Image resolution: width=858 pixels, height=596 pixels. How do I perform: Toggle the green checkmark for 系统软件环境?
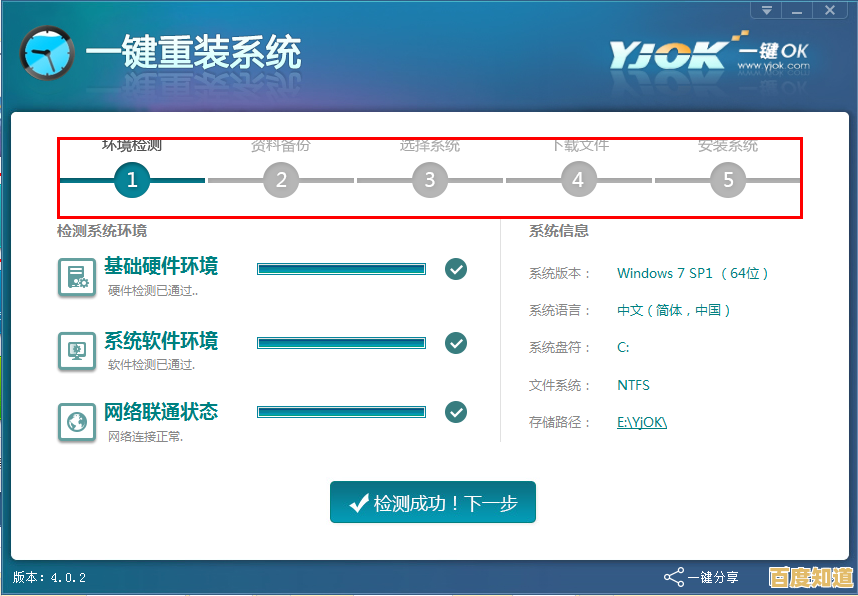(455, 341)
